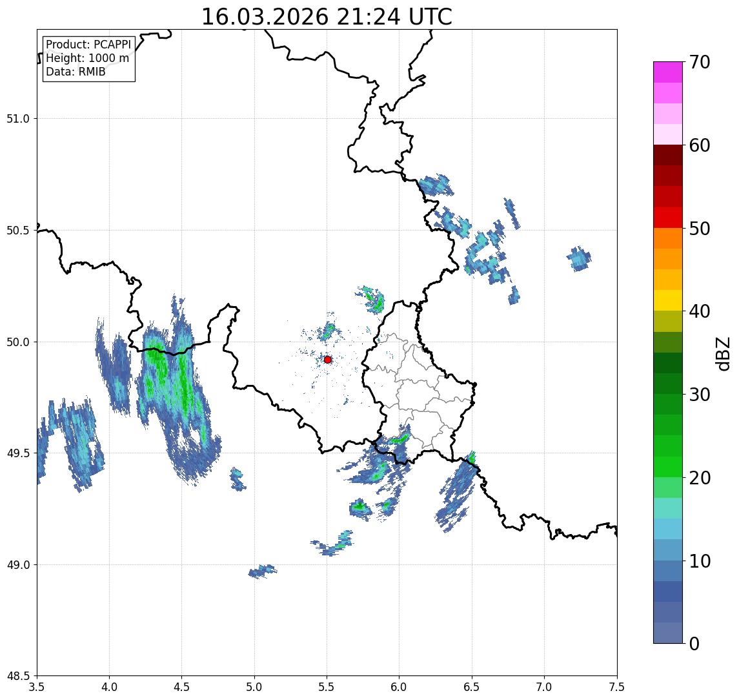The width and height of the screenshot is (739, 700).
Task: Click the longitude axis label 7.0
Action: (544, 687)
